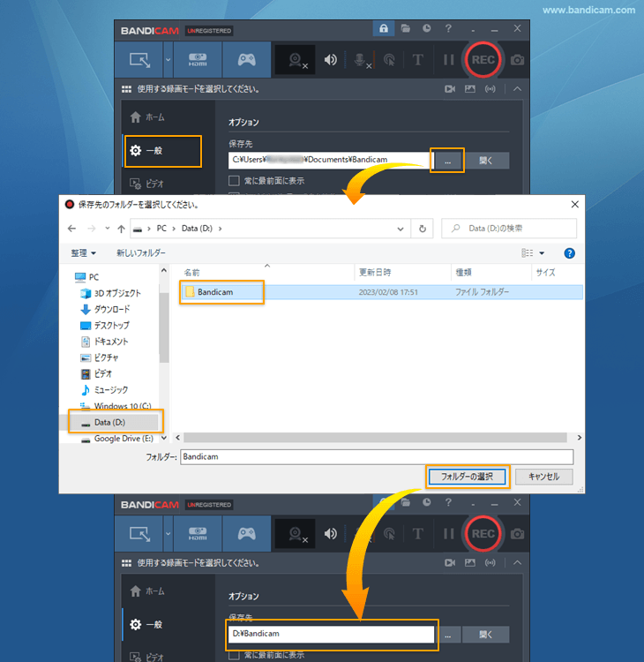Image resolution: width=644 pixels, height=662 pixels.
Task: Expand address bar history dropdown
Action: pos(400,229)
